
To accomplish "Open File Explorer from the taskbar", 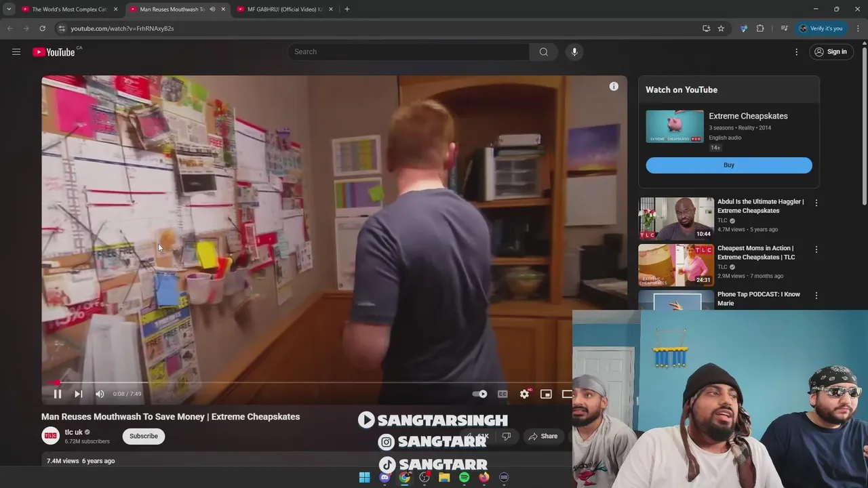I will pos(444,477).
